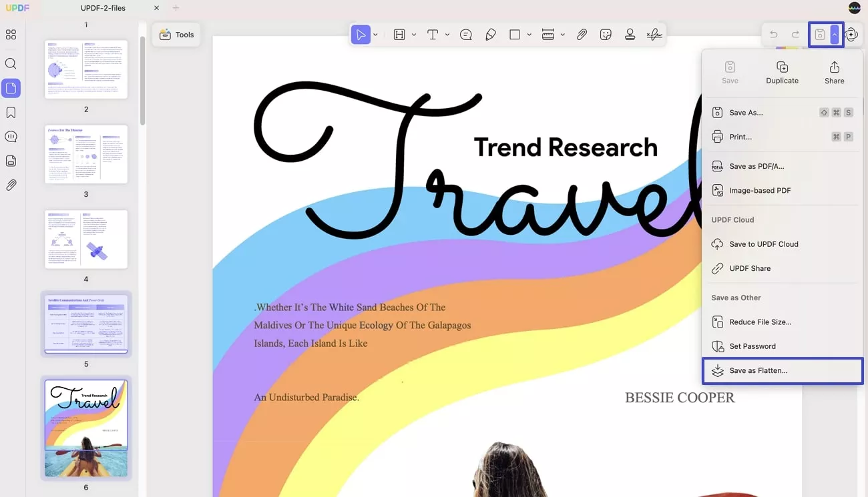Click the disabled Save button in panel
The height and width of the screenshot is (497, 868).
(730, 73)
